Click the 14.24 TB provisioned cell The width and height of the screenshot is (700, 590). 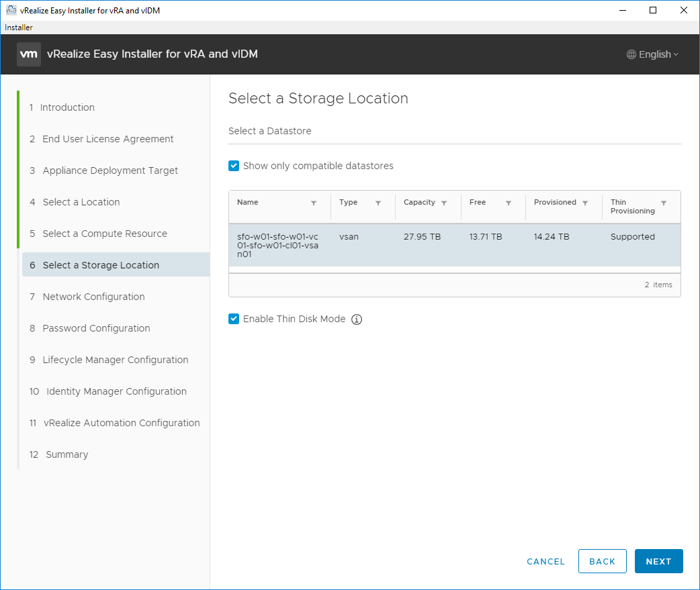coord(552,237)
